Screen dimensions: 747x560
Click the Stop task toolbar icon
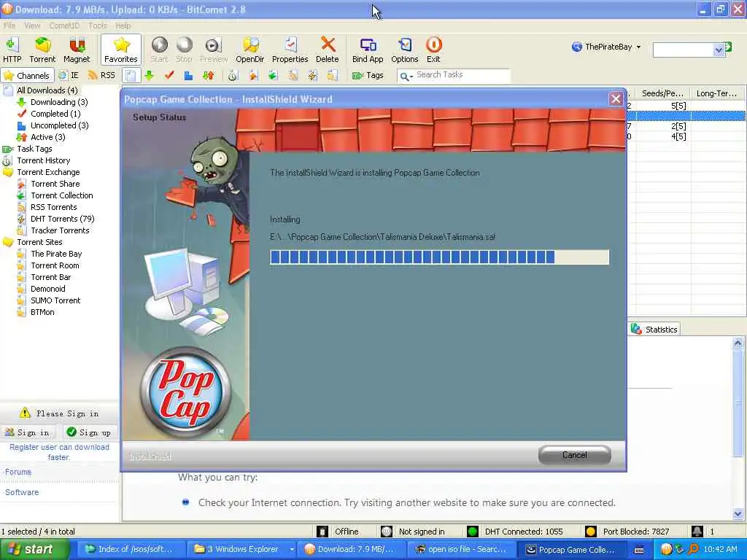tap(184, 50)
